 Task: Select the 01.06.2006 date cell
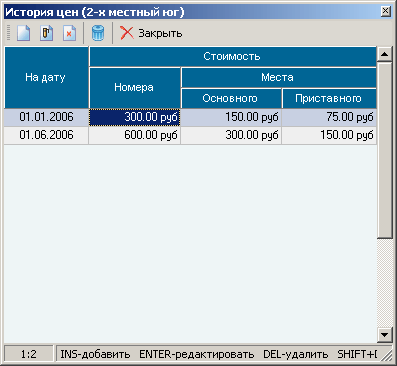(x=46, y=135)
